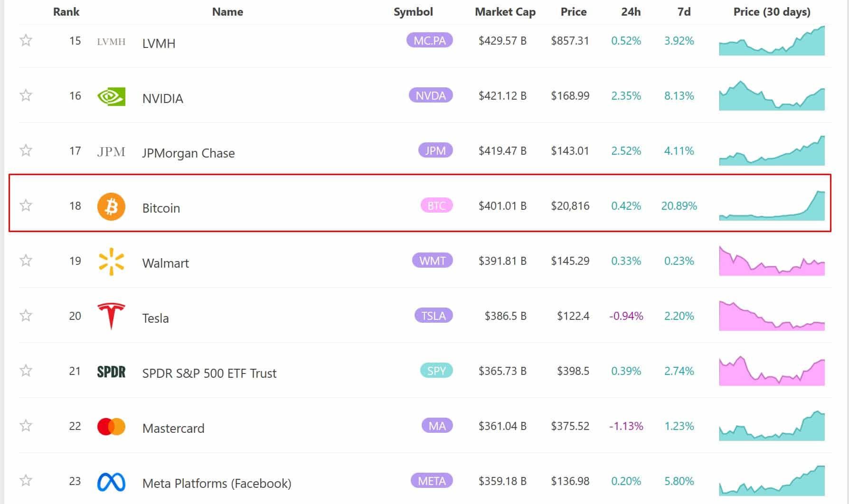Click Bitcoin 7d change 20.89%
Screen dimensions: 849x504
pyautogui.click(x=679, y=205)
